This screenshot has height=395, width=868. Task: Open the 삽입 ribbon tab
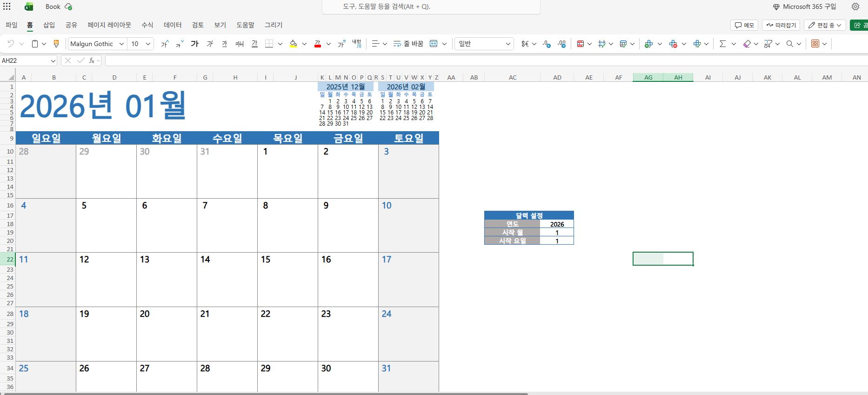(x=49, y=25)
